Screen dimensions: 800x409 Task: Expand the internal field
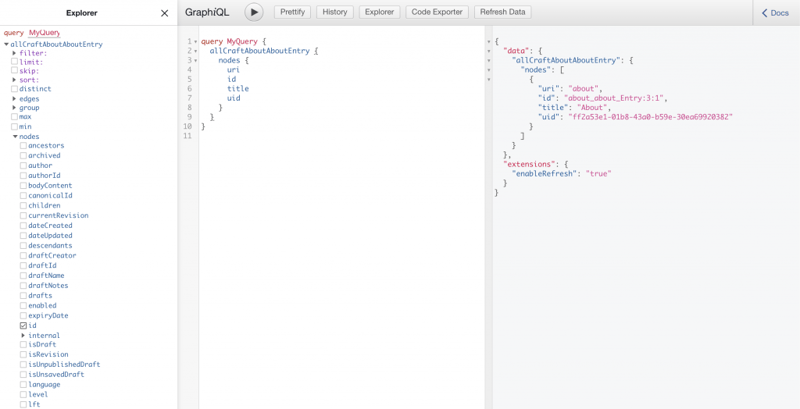click(x=23, y=335)
